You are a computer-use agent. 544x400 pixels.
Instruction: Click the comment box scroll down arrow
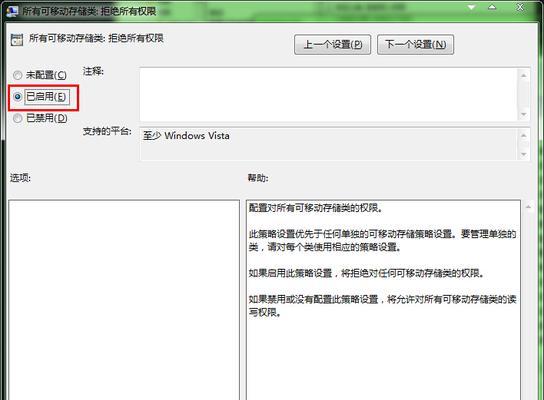(524, 114)
